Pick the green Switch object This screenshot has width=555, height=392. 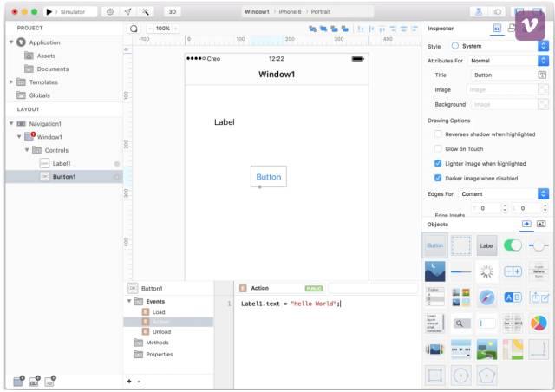(513, 245)
